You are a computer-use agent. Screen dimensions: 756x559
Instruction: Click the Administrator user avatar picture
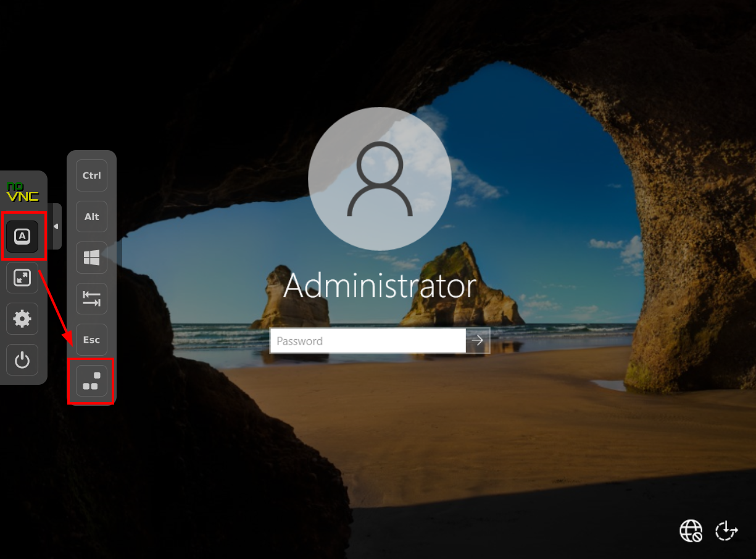point(380,179)
